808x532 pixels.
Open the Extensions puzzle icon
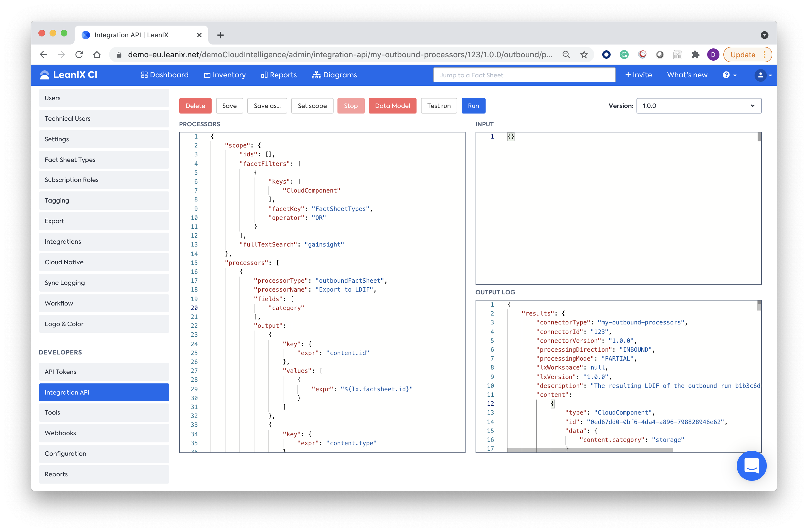coord(695,55)
